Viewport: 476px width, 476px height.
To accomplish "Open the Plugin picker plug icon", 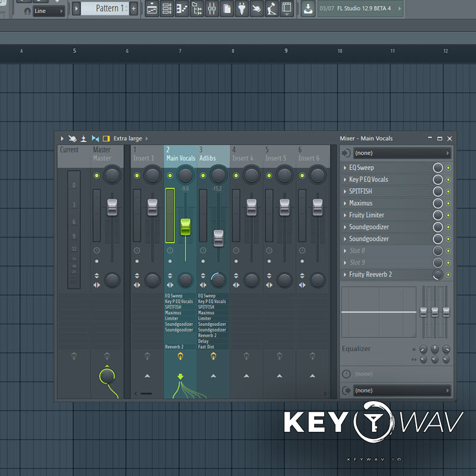I will pos(242,8).
